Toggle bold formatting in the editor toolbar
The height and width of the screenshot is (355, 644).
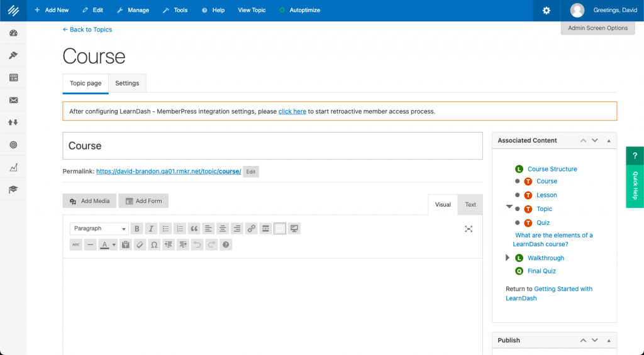[x=136, y=229]
